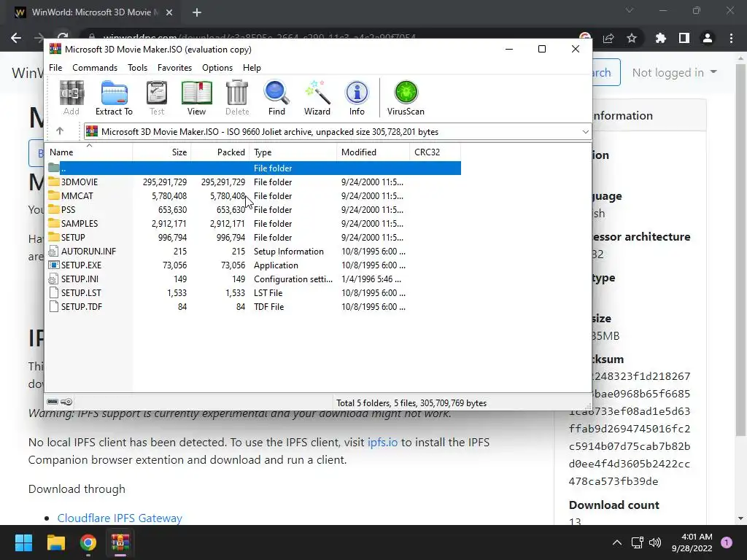747x560 pixels.
Task: Switch to Chrome in the taskbar
Action: tap(88, 542)
